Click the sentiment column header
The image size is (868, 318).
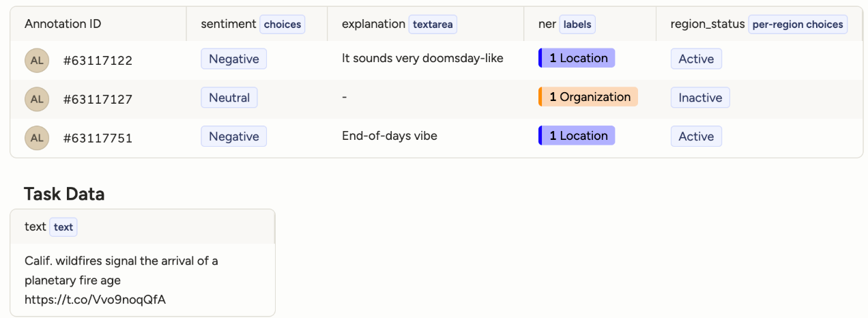click(x=228, y=24)
